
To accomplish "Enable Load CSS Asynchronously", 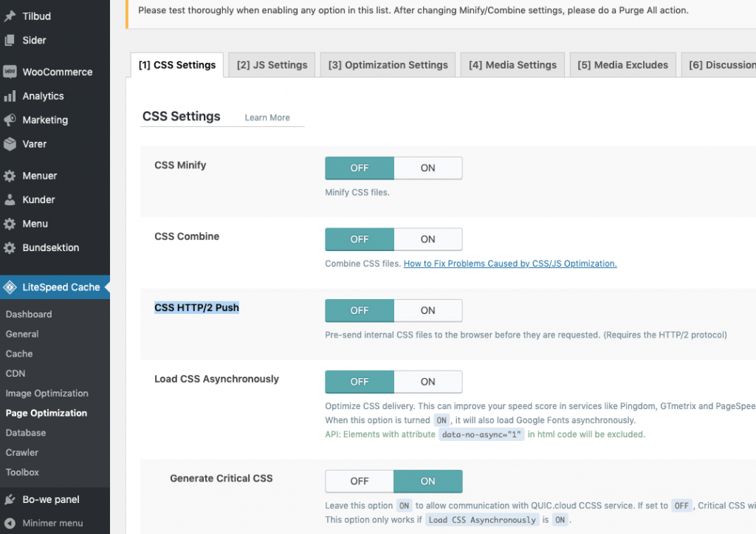I will 428,381.
